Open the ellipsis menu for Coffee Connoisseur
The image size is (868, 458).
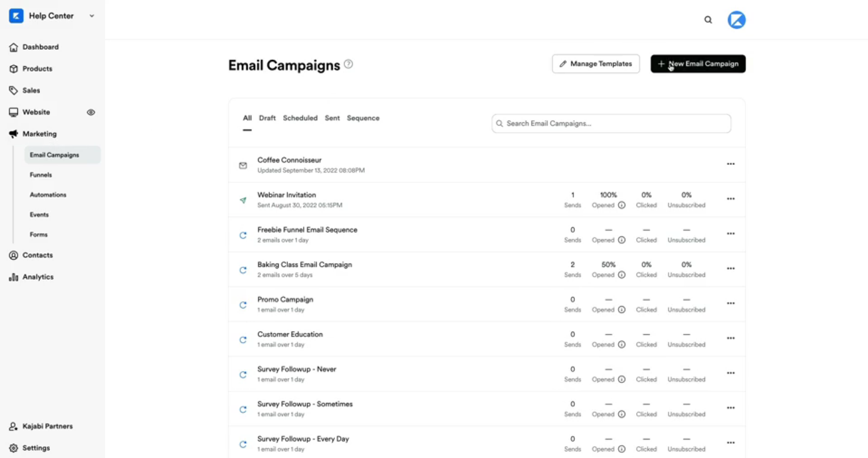click(730, 164)
